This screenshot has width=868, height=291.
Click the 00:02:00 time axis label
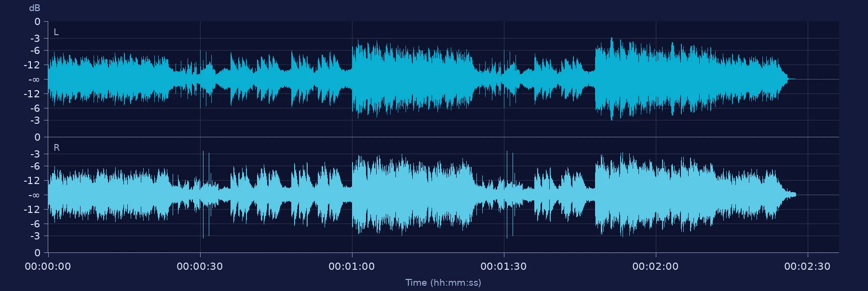tap(655, 266)
